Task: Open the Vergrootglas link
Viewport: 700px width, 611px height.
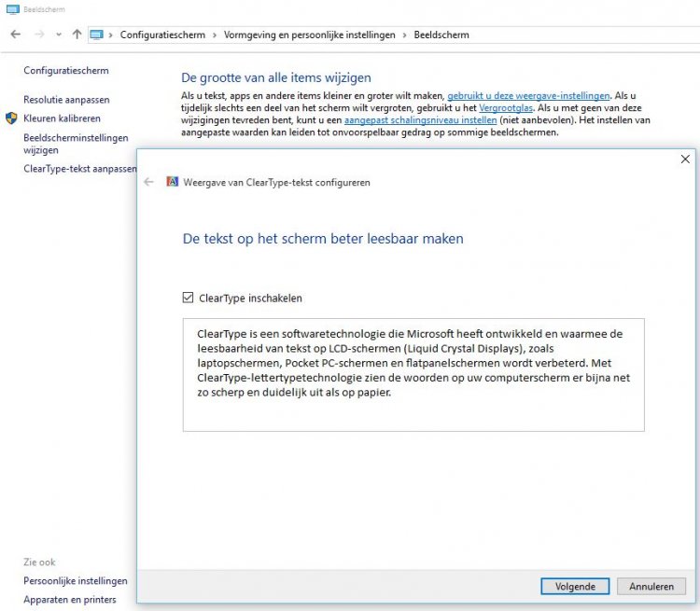Action: click(x=501, y=108)
